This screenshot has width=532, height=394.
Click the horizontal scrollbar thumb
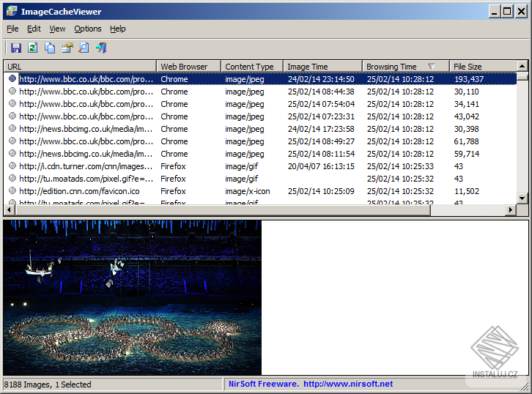point(222,210)
